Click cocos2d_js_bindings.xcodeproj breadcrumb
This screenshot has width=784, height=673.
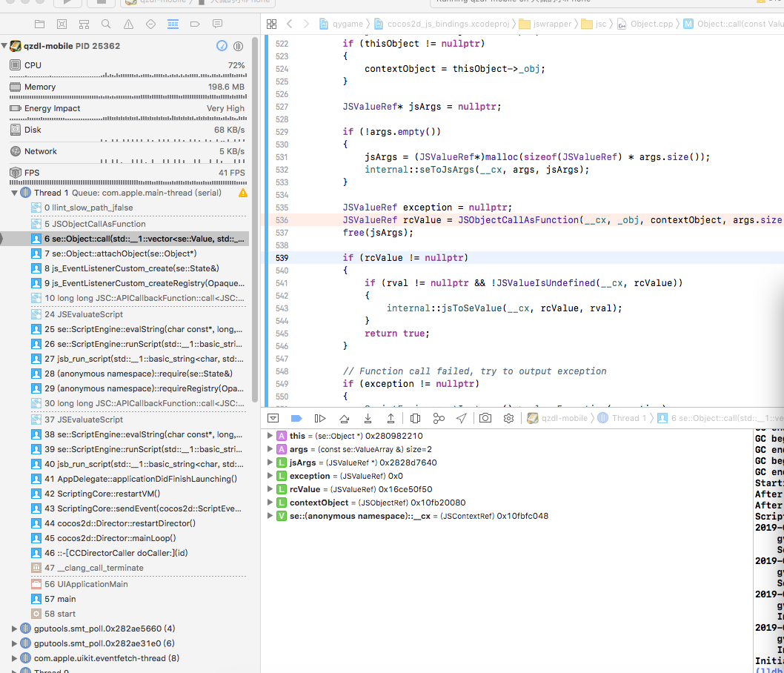point(442,24)
